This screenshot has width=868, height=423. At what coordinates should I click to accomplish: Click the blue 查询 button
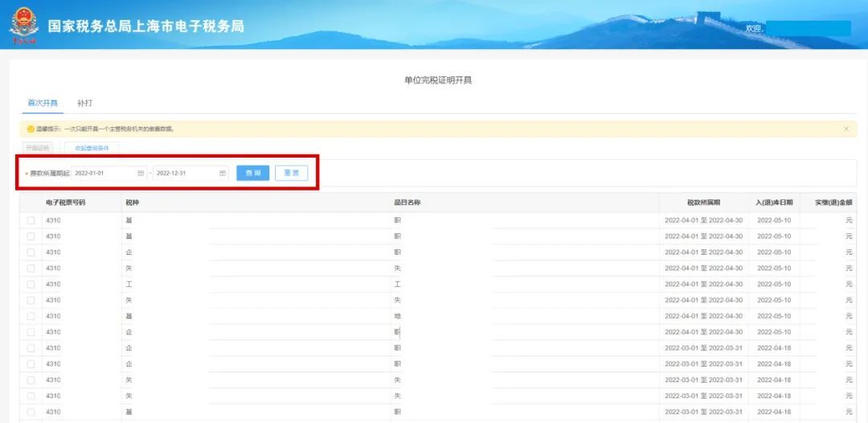(x=252, y=173)
